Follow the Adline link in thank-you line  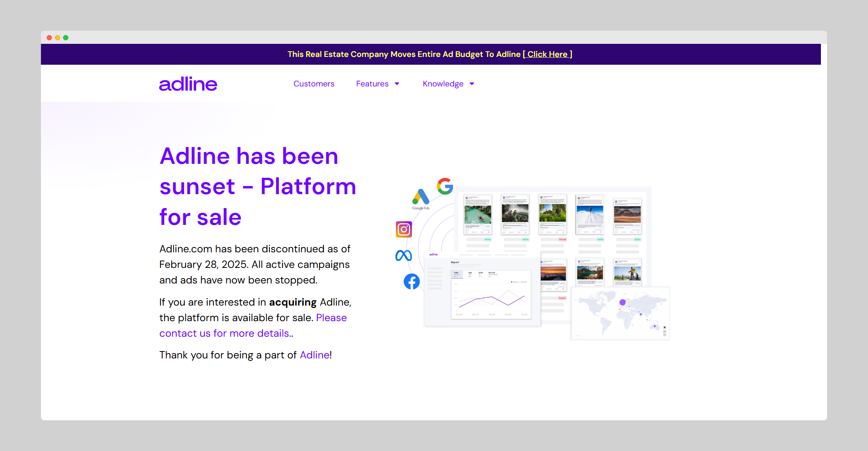[314, 355]
